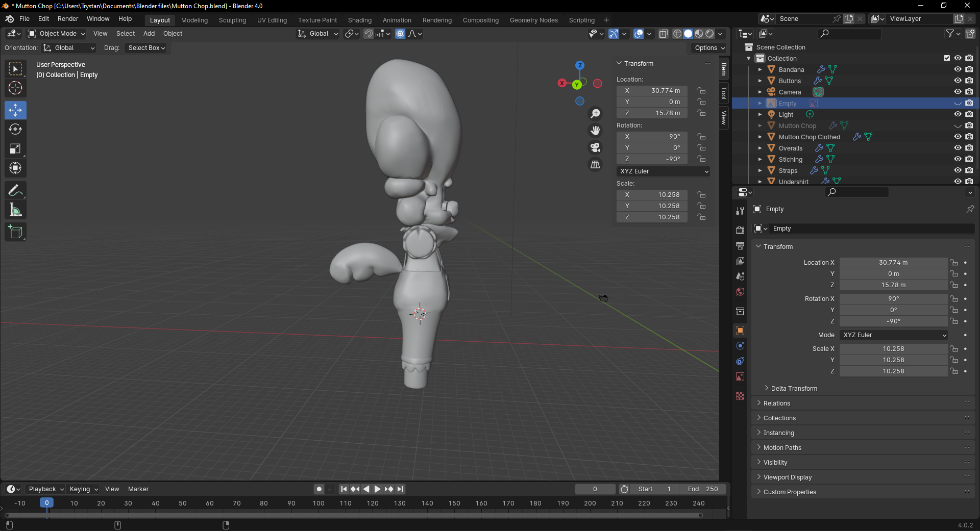
Task: Toggle the Collection exclude checkbox
Action: click(x=947, y=58)
